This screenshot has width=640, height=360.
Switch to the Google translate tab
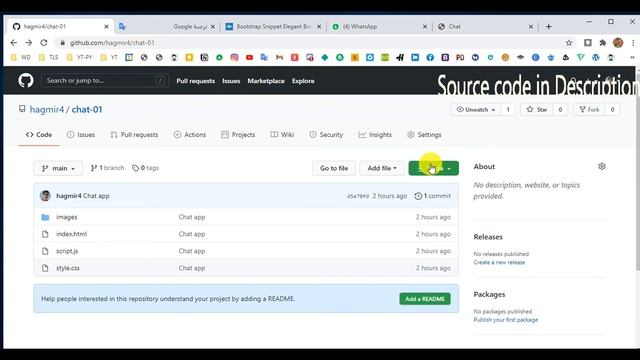click(x=167, y=27)
